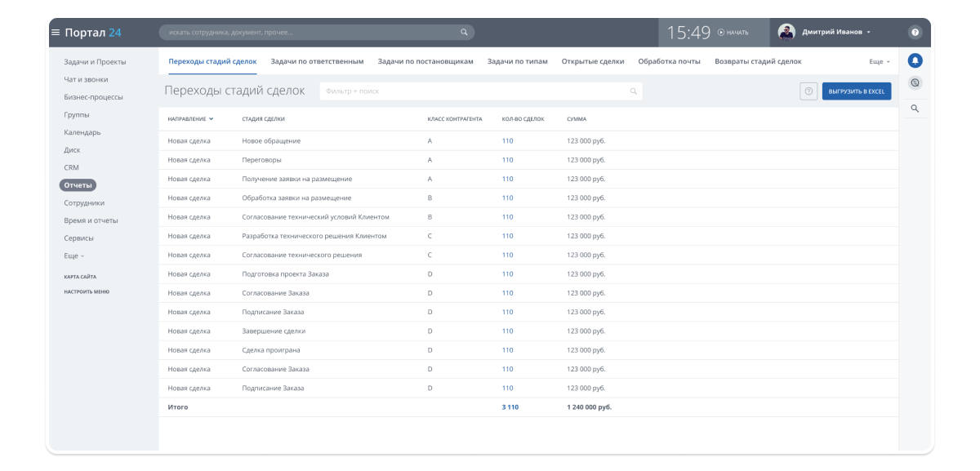980x471 pixels.
Task: Click the КОЛ-ВО СДЕЛОК column header
Action: click(523, 119)
